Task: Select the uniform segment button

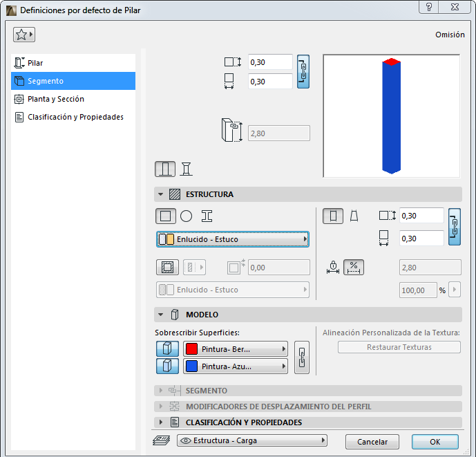Action: coord(333,216)
